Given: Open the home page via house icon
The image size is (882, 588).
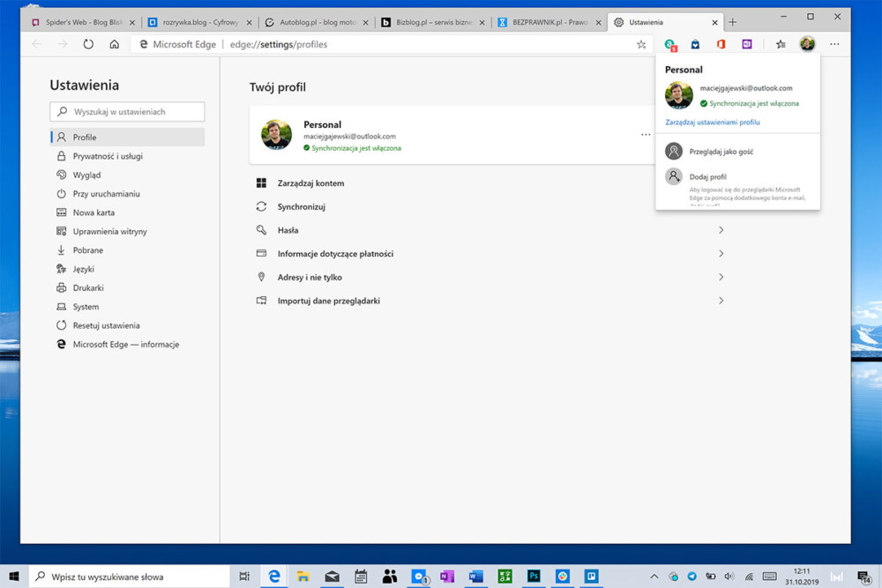Looking at the screenshot, I should point(114,44).
